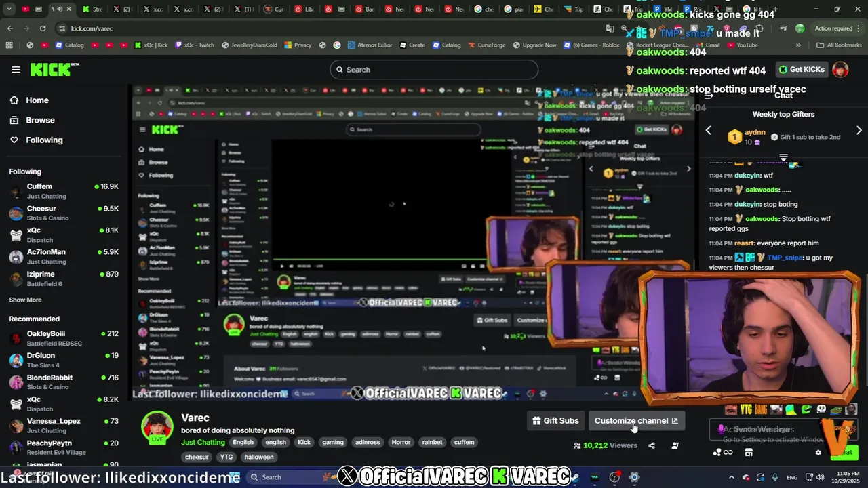This screenshot has width=868, height=488.
Task: Click the browser back arrow
Action: point(9,28)
